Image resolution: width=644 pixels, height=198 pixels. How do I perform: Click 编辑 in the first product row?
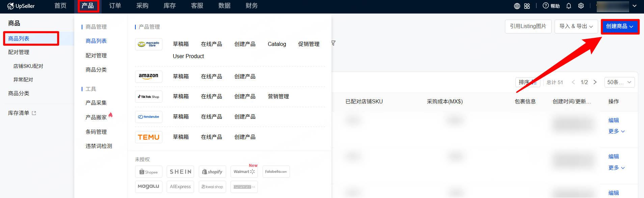click(614, 120)
